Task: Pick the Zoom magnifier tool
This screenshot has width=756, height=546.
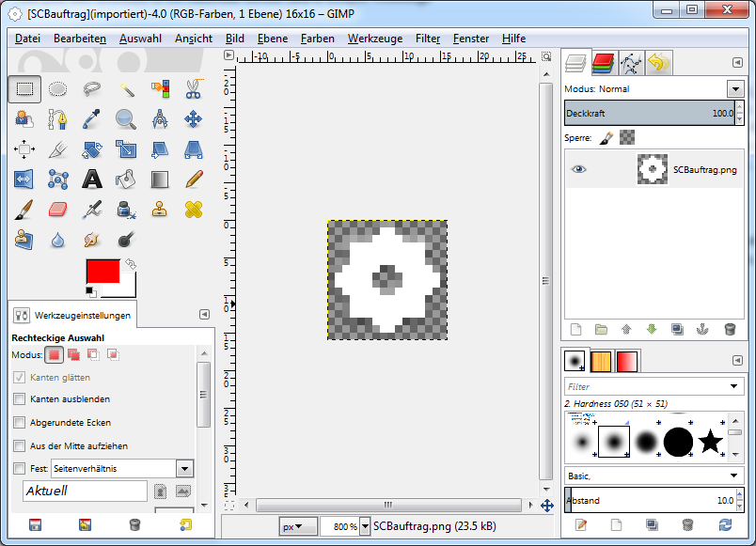Action: tap(126, 119)
